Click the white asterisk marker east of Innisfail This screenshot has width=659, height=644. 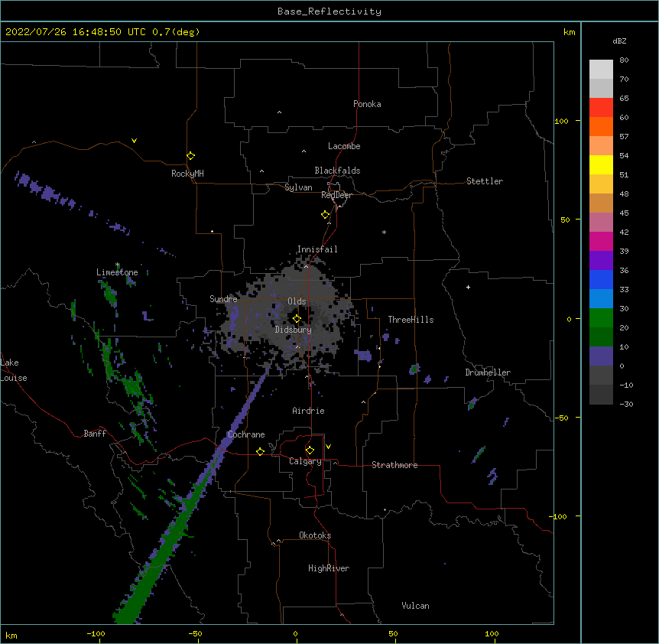(384, 232)
